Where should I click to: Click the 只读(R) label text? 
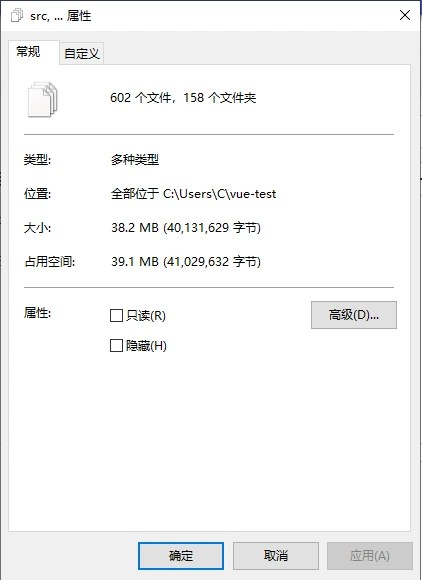[146, 316]
